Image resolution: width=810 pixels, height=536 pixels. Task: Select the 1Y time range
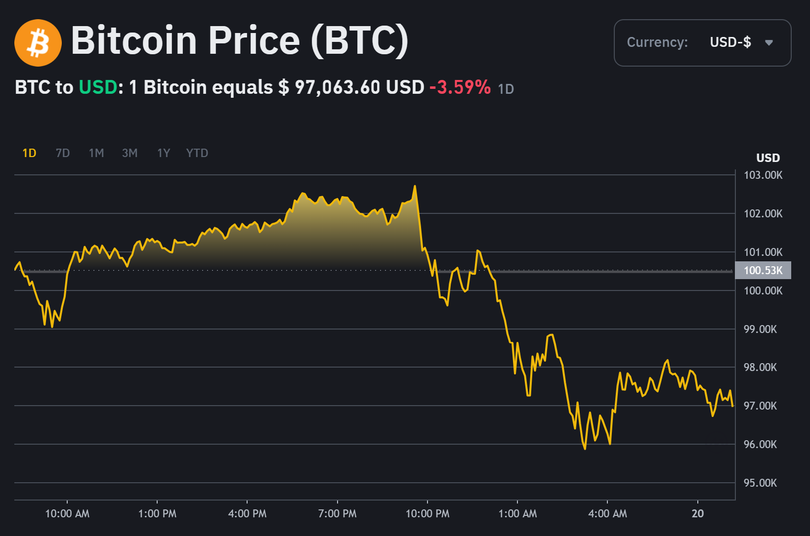pyautogui.click(x=164, y=153)
